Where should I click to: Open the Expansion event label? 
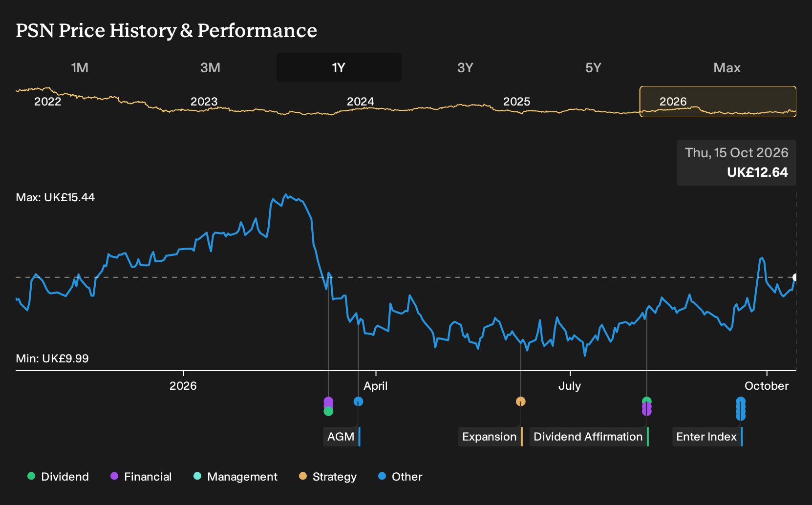pos(491,437)
